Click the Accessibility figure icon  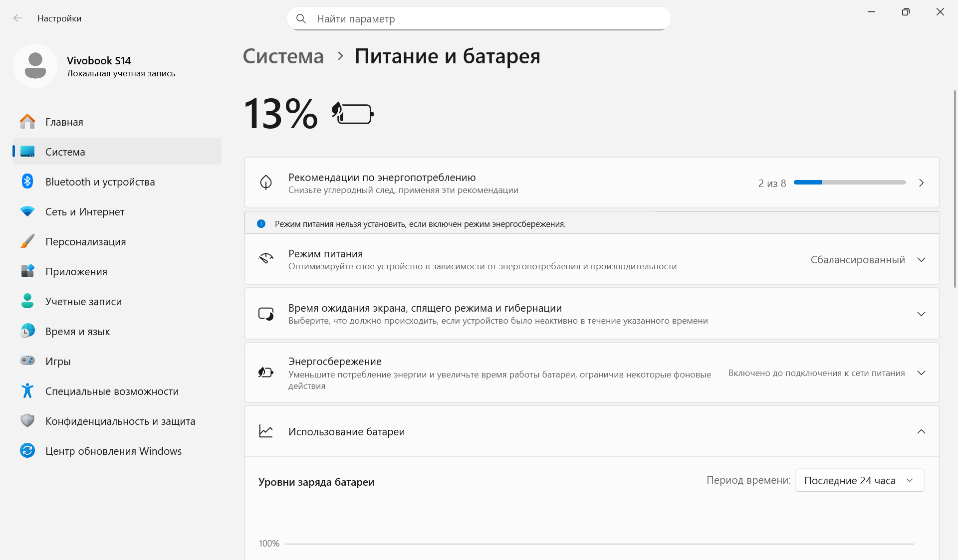point(27,391)
